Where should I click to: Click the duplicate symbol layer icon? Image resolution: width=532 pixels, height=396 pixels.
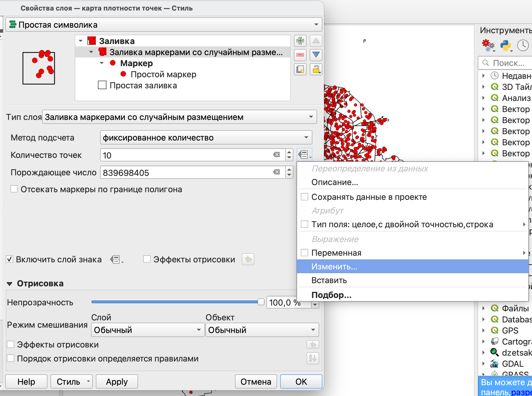[x=300, y=69]
